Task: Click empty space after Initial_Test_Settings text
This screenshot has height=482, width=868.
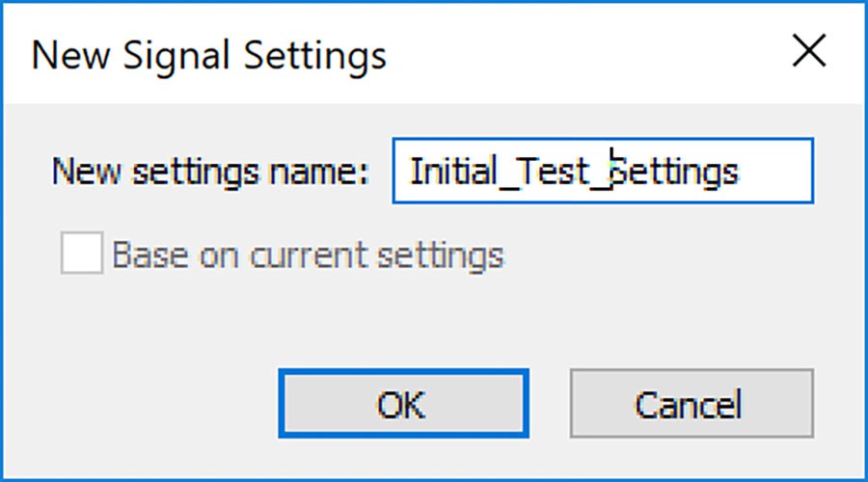Action: pos(775,171)
